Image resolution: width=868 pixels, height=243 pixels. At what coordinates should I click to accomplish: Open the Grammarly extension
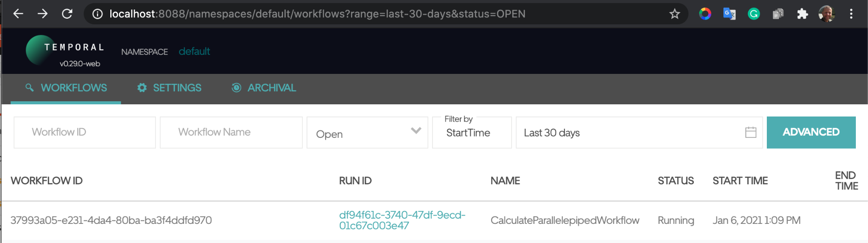coord(753,14)
